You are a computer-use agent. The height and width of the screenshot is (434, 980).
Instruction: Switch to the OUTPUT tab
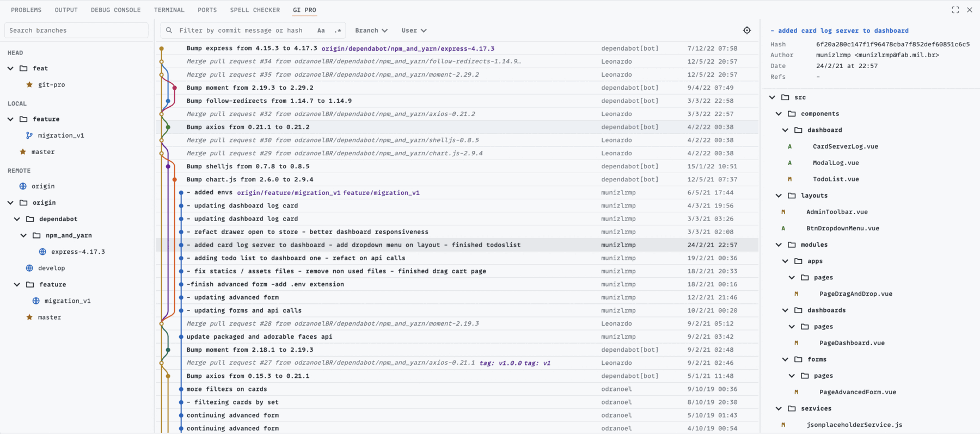[66, 10]
